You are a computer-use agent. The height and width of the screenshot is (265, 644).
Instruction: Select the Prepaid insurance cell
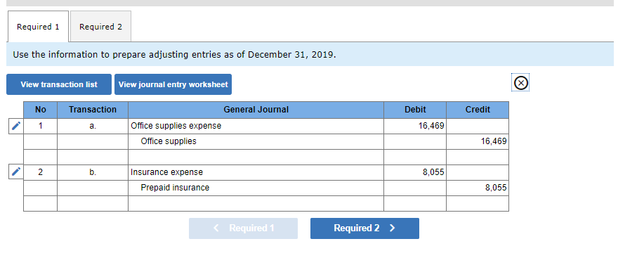(x=256, y=188)
